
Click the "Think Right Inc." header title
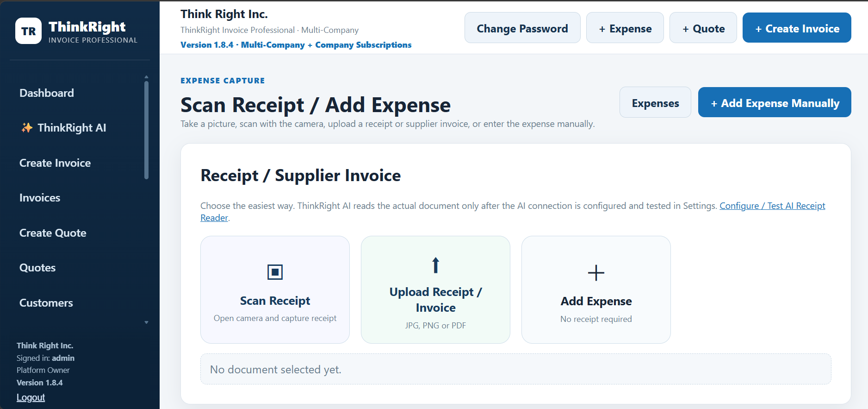click(224, 14)
